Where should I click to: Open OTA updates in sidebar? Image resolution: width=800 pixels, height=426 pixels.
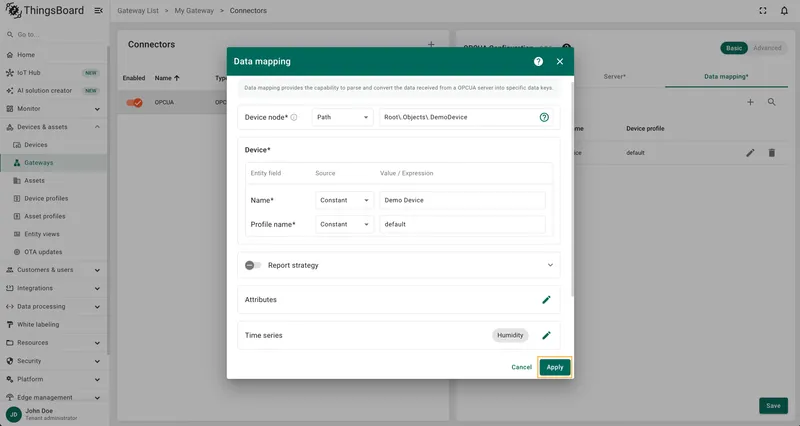click(x=54, y=252)
